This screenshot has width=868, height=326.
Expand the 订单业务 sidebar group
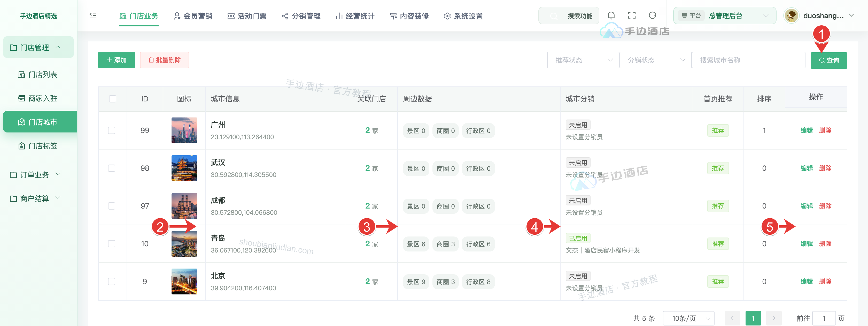35,175
